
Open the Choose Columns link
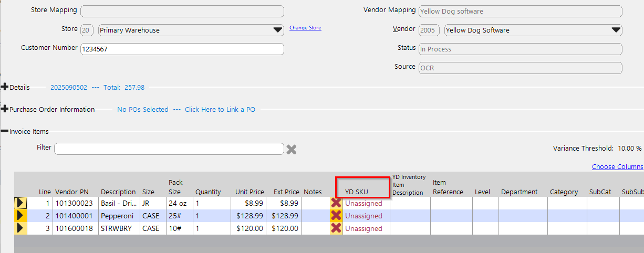[x=617, y=167]
